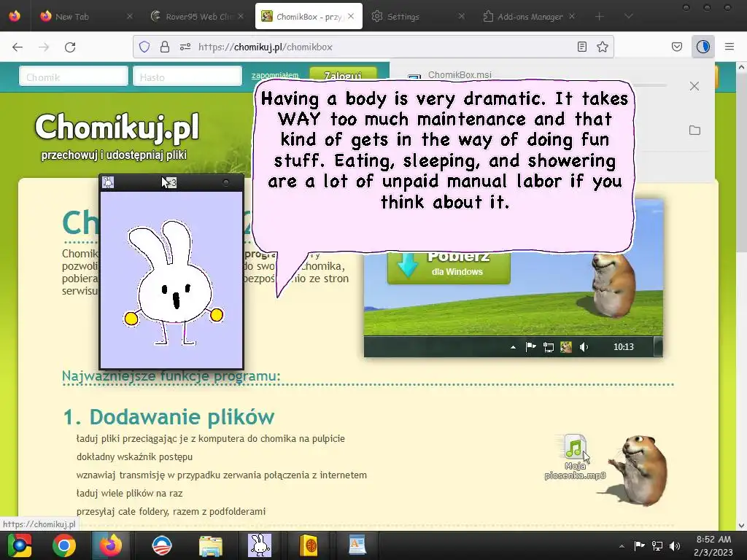Click the 1. Dodawanie plików heading

tap(169, 416)
